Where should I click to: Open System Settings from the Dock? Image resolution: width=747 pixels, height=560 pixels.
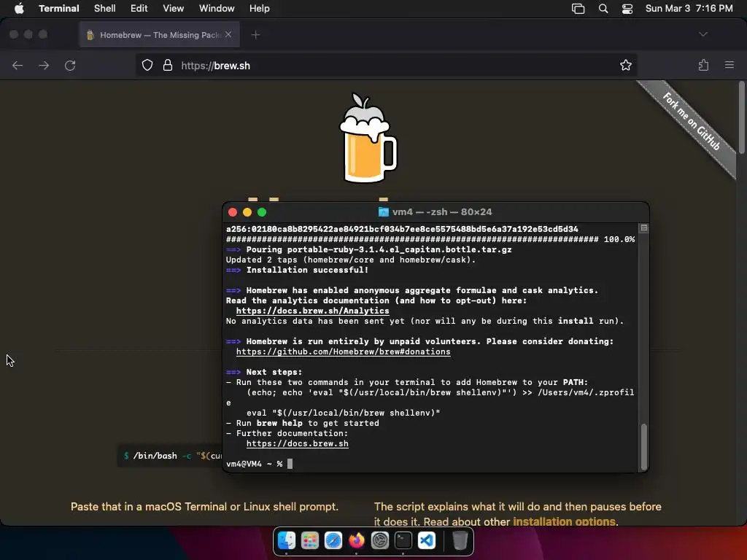click(x=379, y=540)
